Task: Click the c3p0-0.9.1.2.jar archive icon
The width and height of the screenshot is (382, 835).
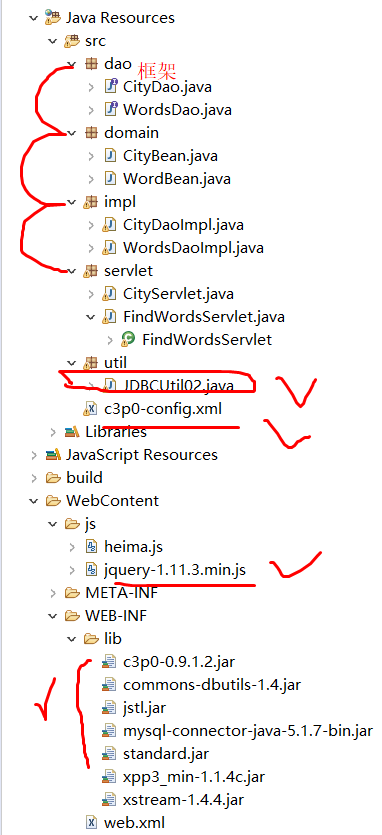Action: coord(109,662)
